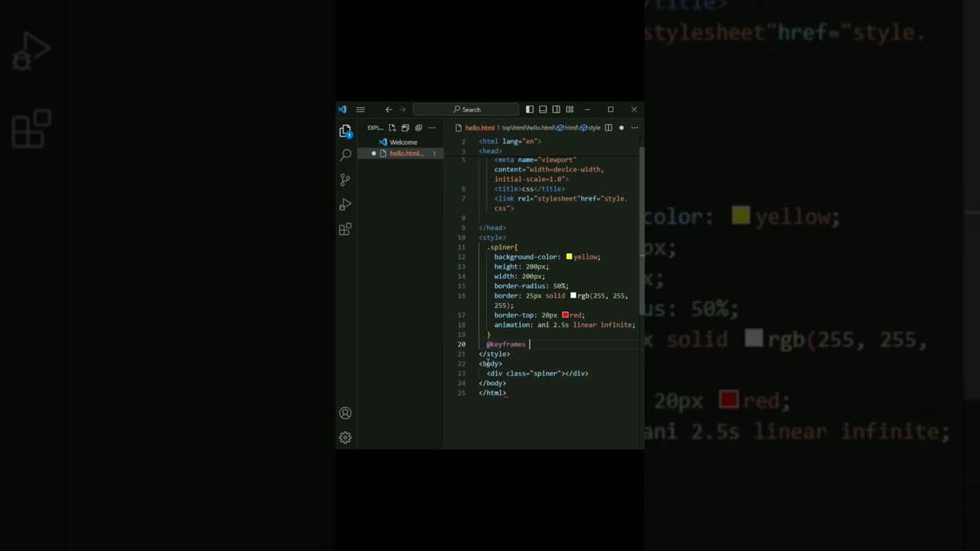980x551 pixels.
Task: Click the animation: ani 2.5s line
Action: 564,324
